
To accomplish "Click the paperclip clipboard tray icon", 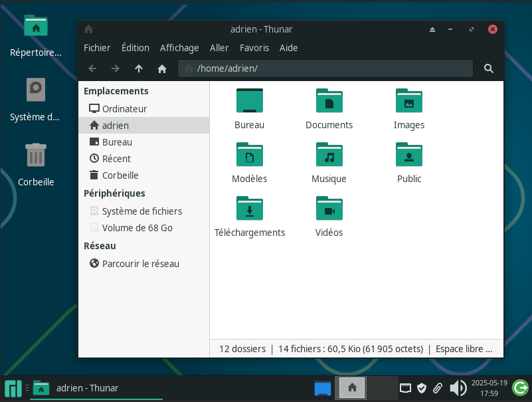I will pos(438,388).
